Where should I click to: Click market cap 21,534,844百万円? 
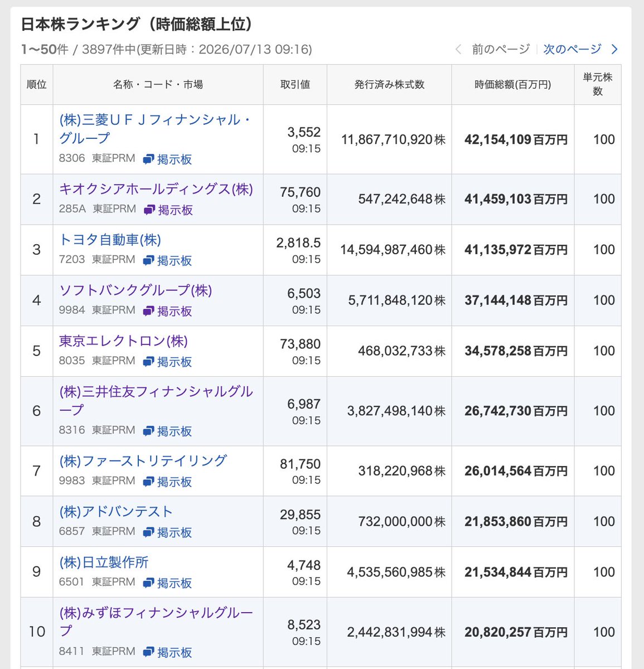(x=516, y=573)
